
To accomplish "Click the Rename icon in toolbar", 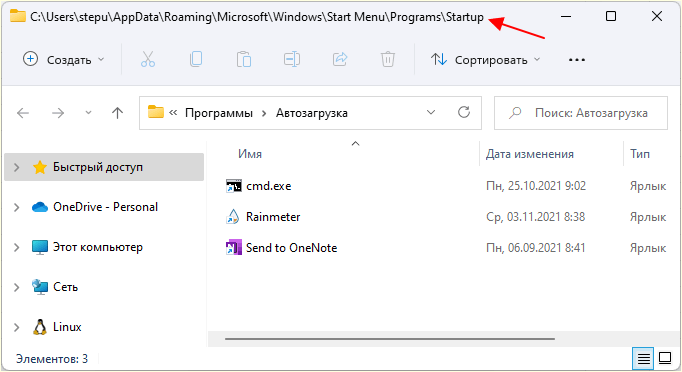I will 292,59.
